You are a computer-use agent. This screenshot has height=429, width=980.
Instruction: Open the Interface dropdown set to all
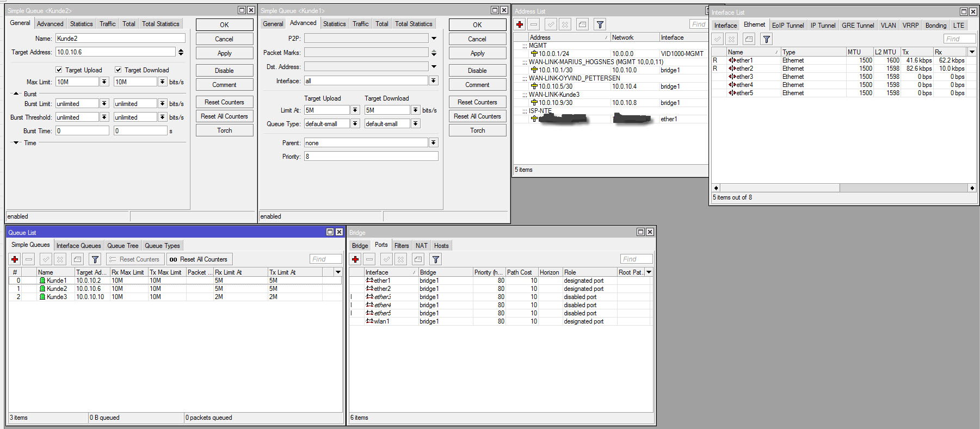coord(433,81)
